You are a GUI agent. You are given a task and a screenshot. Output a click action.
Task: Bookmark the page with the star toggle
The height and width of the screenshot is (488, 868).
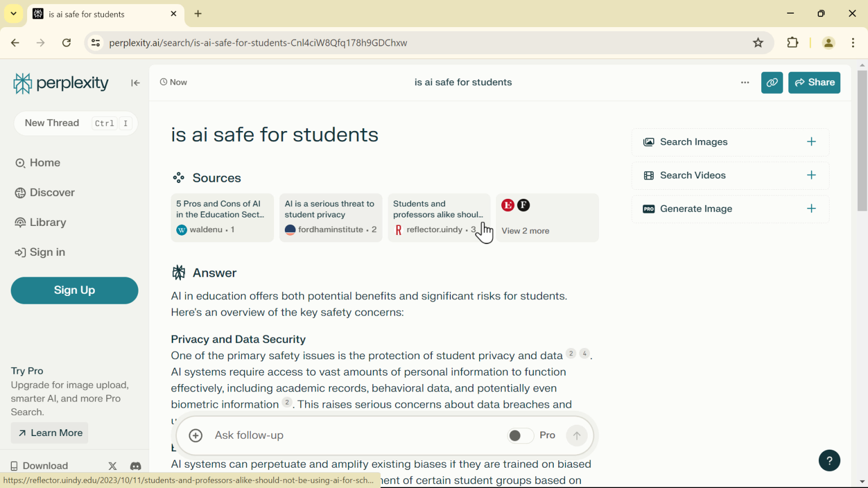[x=758, y=42]
